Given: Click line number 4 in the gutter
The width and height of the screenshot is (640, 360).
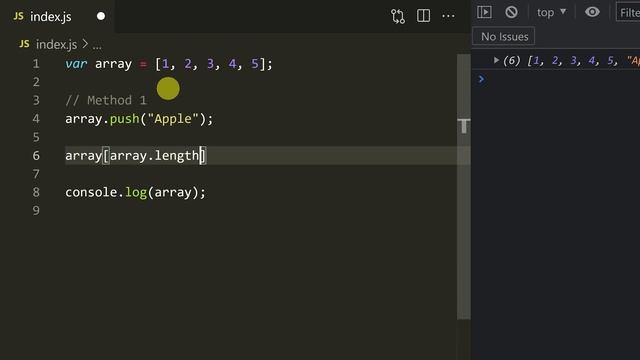Looking at the screenshot, I should coord(36,119).
